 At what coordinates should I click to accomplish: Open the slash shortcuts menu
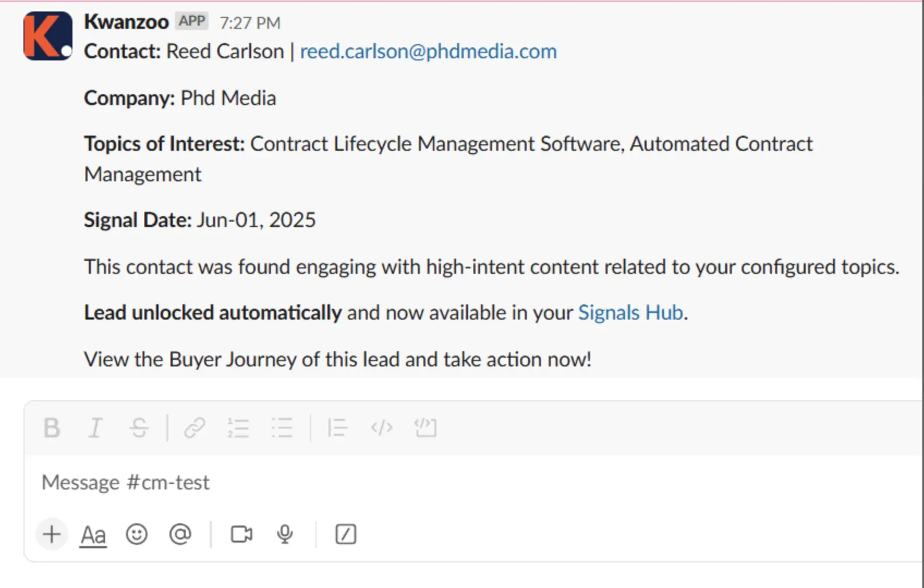pyautogui.click(x=346, y=534)
